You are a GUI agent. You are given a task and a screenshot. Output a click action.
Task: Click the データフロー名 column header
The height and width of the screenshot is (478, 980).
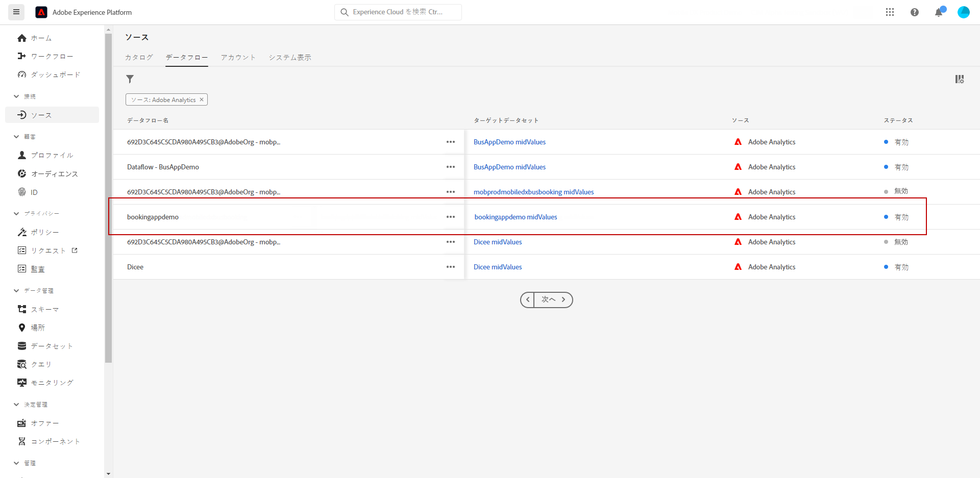click(148, 120)
